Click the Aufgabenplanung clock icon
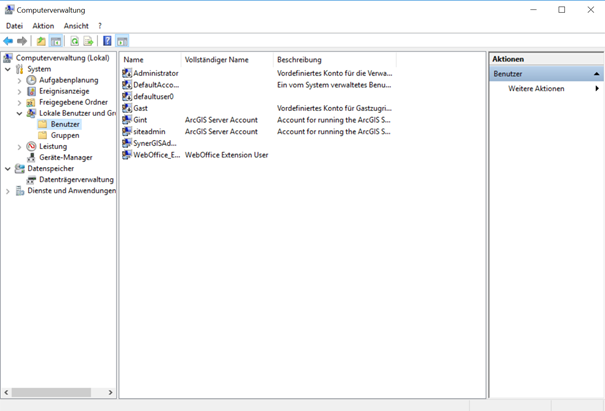The width and height of the screenshot is (605, 411). click(31, 80)
